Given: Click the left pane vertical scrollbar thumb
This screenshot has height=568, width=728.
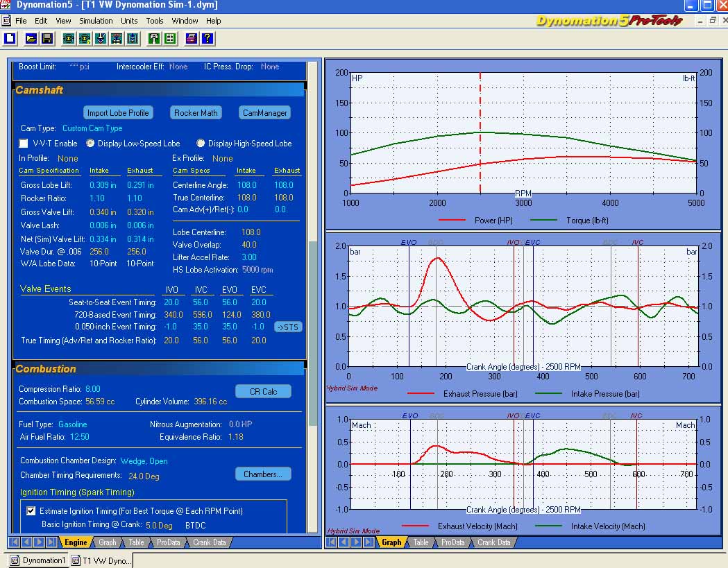Looking at the screenshot, I should tap(313, 333).
